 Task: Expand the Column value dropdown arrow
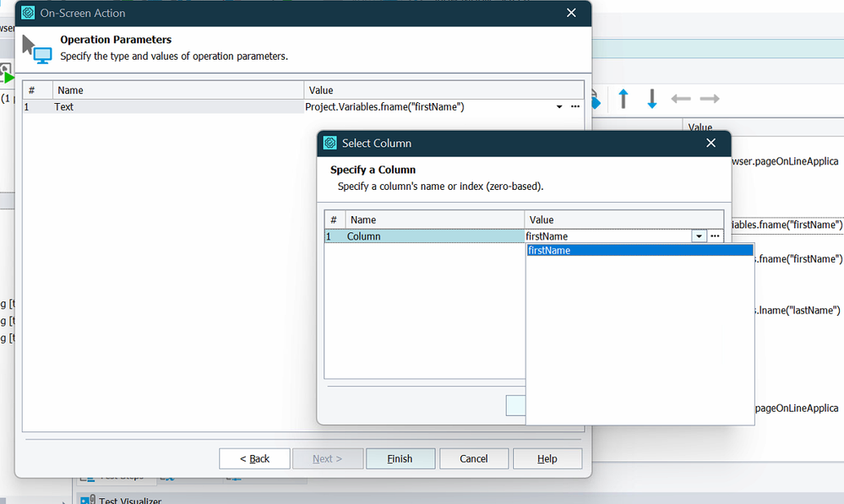coord(699,236)
